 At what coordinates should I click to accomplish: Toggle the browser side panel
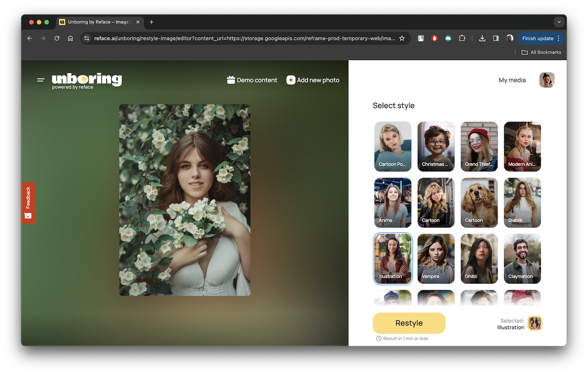pyautogui.click(x=496, y=38)
